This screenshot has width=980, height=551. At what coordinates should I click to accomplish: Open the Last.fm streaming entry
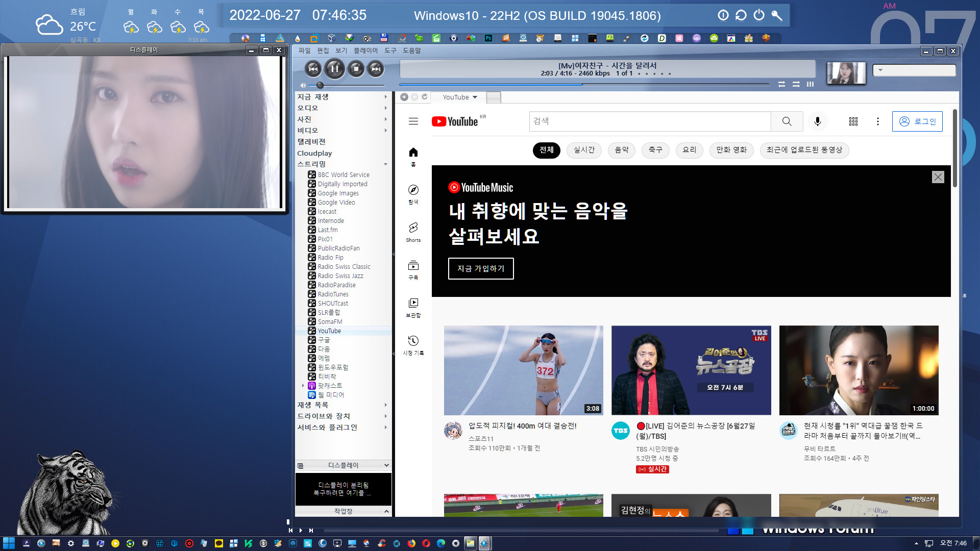click(327, 230)
